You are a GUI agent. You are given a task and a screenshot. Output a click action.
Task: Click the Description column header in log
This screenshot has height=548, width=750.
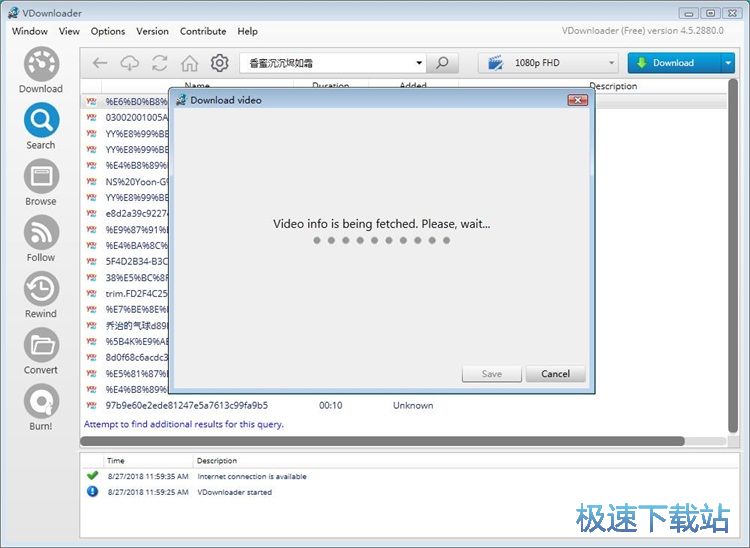[x=217, y=460]
